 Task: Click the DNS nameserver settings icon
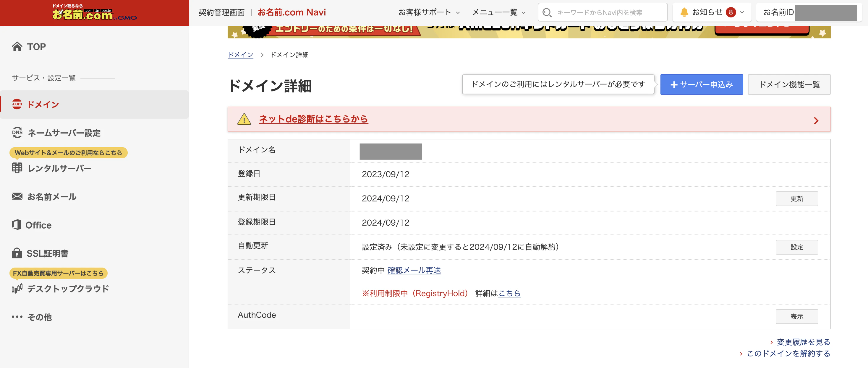point(17,132)
